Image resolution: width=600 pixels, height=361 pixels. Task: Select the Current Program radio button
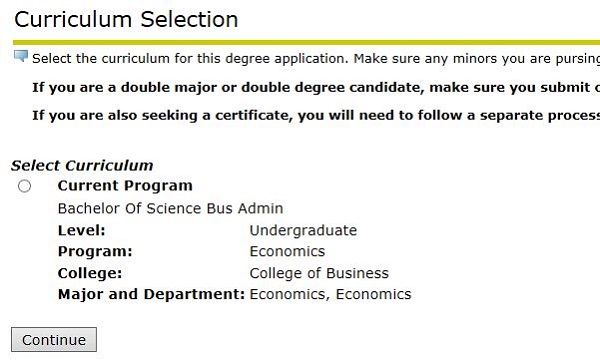(x=24, y=186)
